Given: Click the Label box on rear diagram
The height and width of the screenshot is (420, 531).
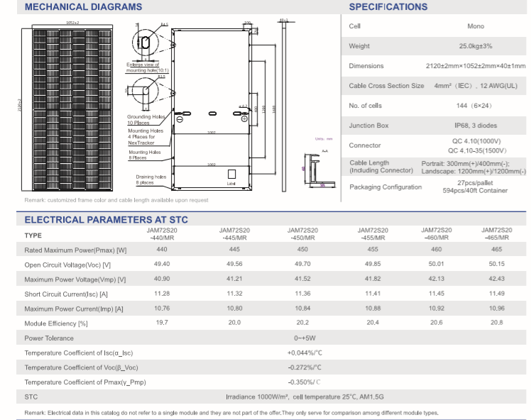Looking at the screenshot, I should click(231, 174).
